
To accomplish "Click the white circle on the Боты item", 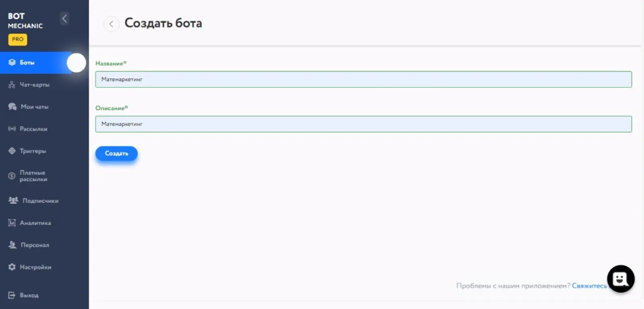I will (x=76, y=63).
